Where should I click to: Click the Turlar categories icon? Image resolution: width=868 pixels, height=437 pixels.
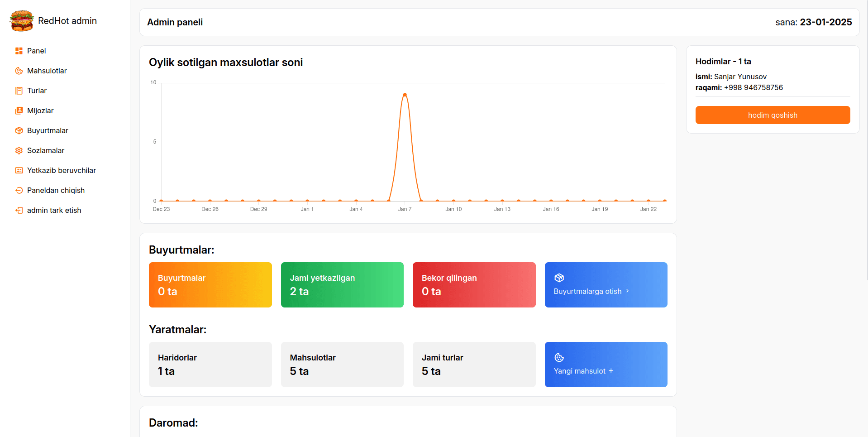pyautogui.click(x=19, y=91)
